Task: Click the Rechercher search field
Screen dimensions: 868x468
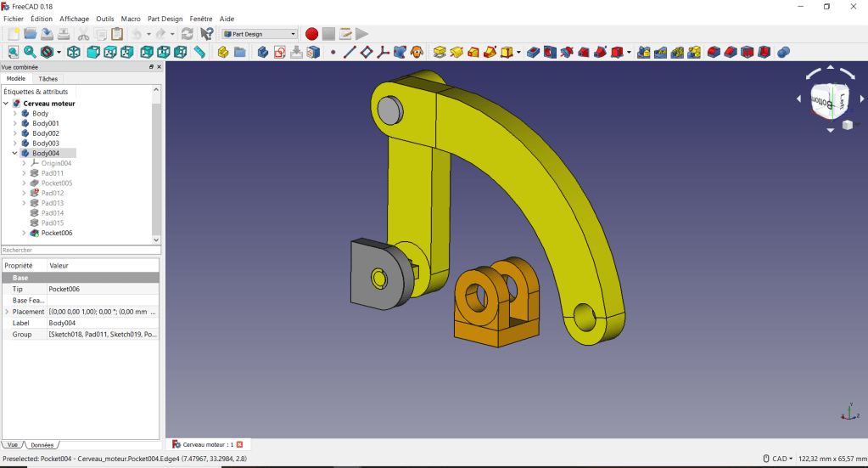Action: click(81, 251)
